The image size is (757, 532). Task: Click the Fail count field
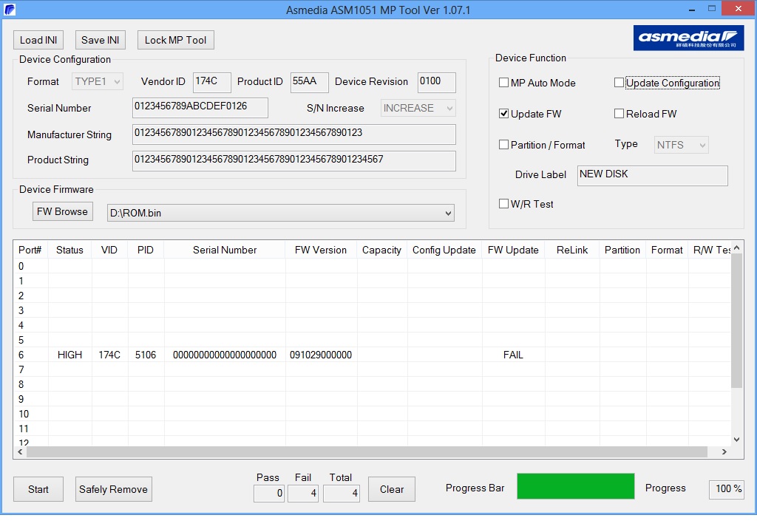(302, 494)
